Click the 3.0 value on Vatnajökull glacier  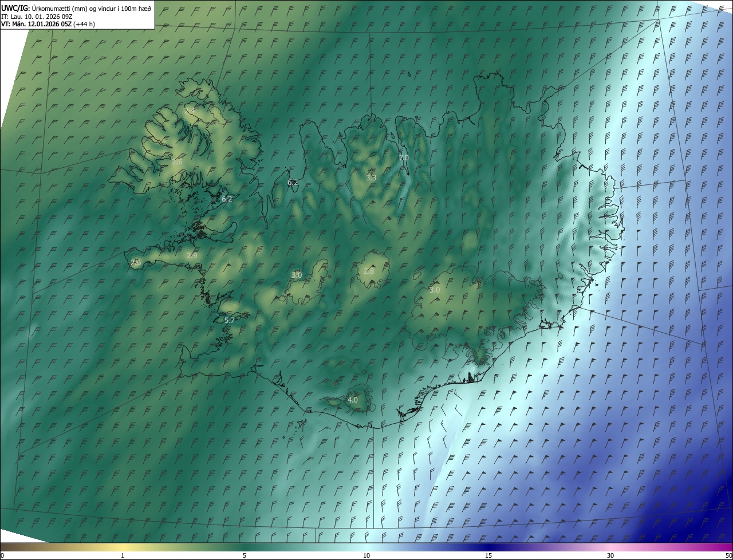(x=435, y=290)
